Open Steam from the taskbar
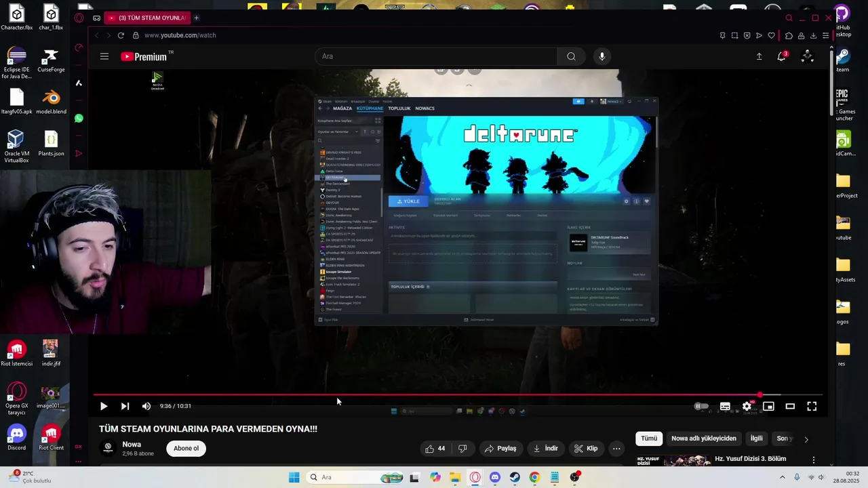The width and height of the screenshot is (868, 488). coord(515,477)
